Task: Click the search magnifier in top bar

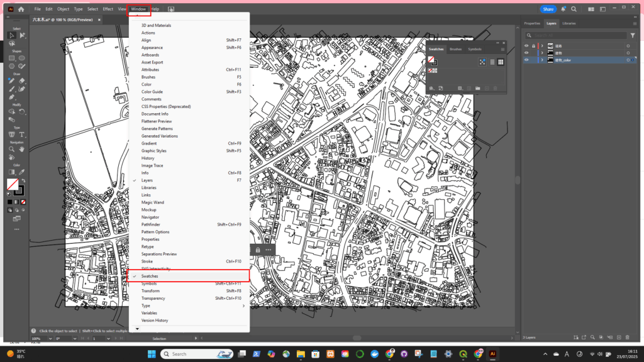Action: (x=574, y=9)
